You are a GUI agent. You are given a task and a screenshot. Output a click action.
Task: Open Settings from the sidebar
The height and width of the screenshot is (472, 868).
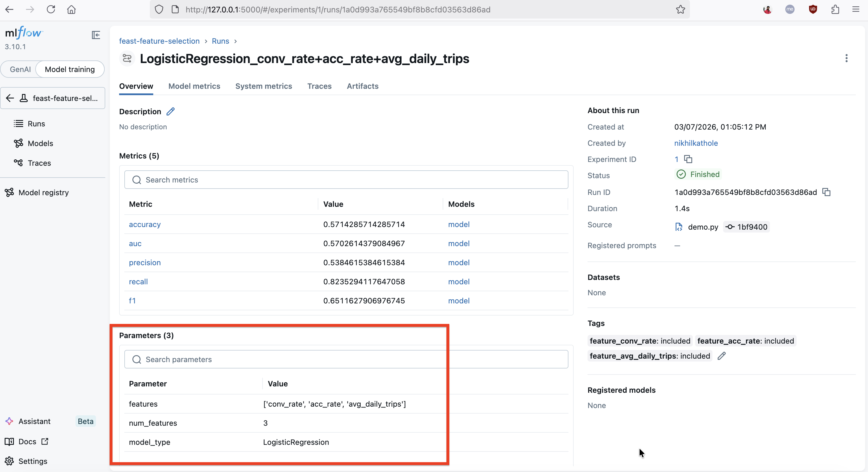point(33,461)
